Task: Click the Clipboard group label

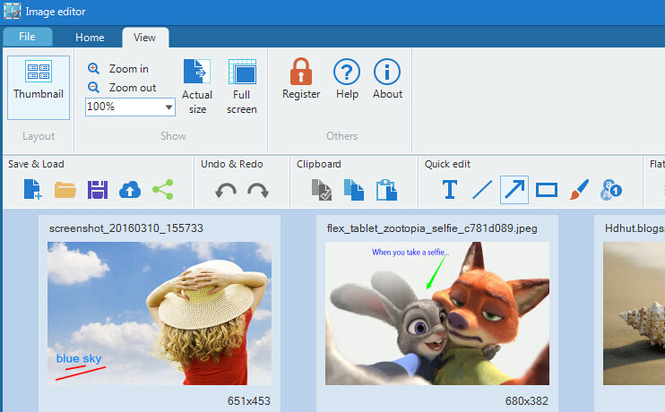Action: [x=319, y=164]
